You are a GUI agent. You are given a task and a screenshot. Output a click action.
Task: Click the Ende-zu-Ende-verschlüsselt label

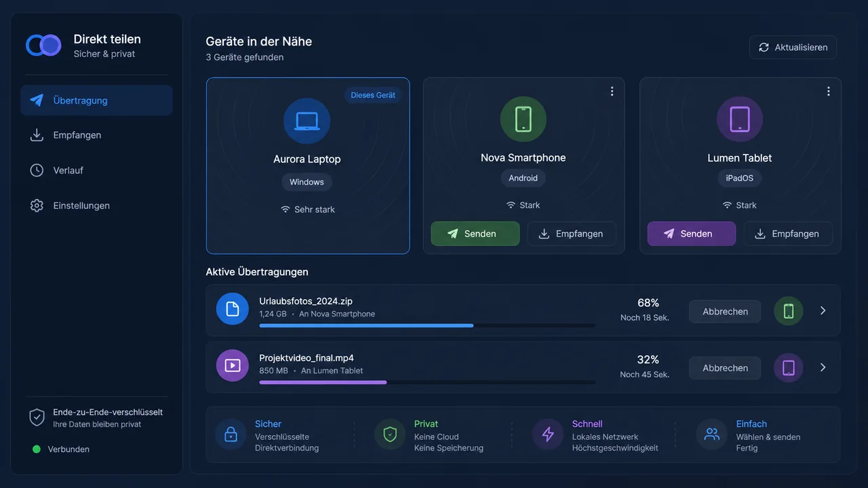click(x=108, y=412)
